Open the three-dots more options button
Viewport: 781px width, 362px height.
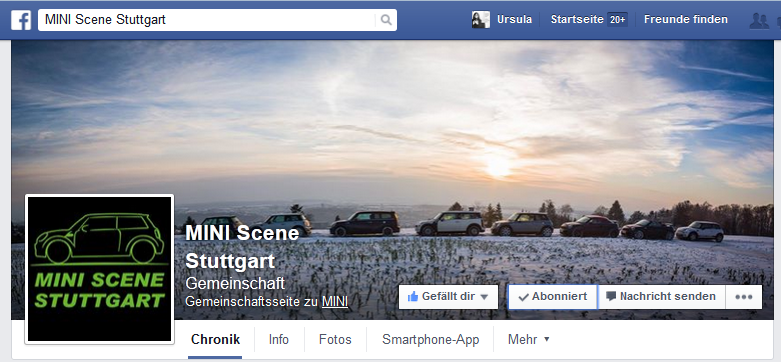744,297
